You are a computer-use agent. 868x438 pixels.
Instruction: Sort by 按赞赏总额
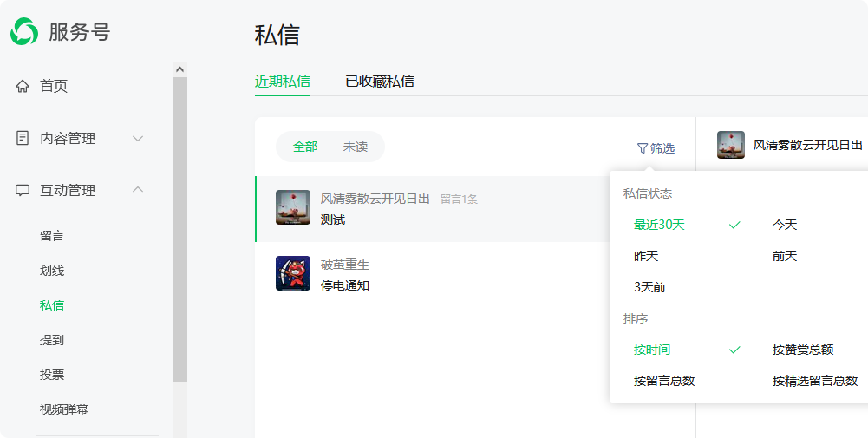pyautogui.click(x=803, y=350)
